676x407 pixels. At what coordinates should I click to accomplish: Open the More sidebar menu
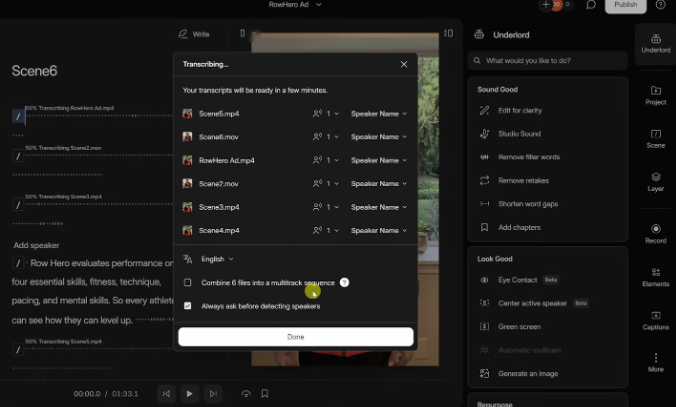click(x=655, y=363)
